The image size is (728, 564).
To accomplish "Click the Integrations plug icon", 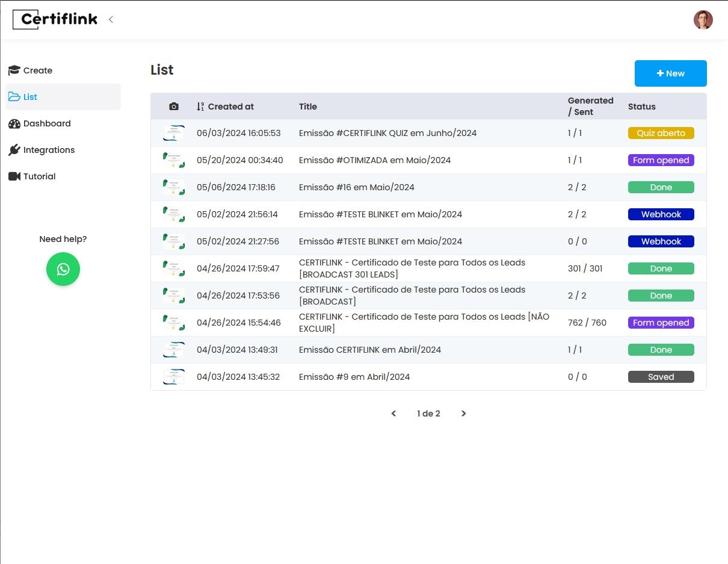I will point(14,150).
